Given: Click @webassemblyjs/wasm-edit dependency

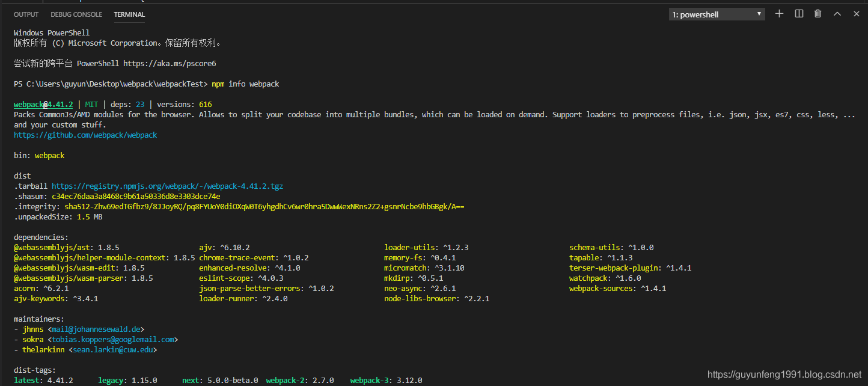Looking at the screenshot, I should tap(79, 268).
